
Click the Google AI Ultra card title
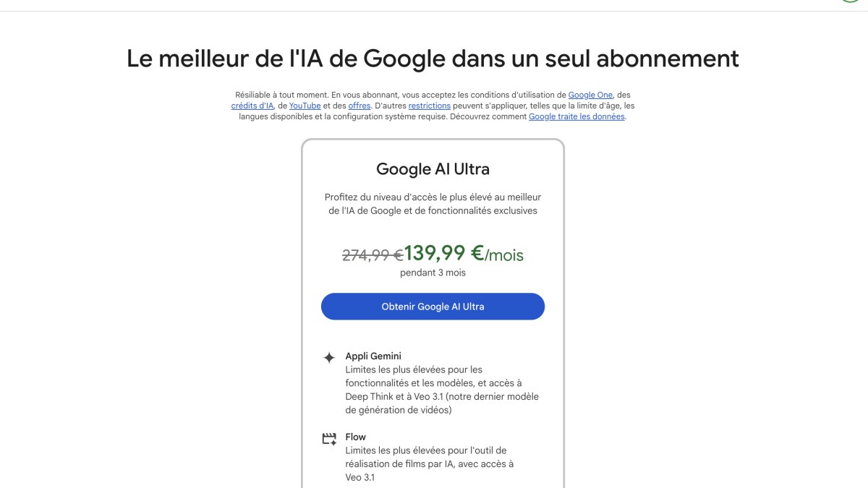tap(433, 169)
